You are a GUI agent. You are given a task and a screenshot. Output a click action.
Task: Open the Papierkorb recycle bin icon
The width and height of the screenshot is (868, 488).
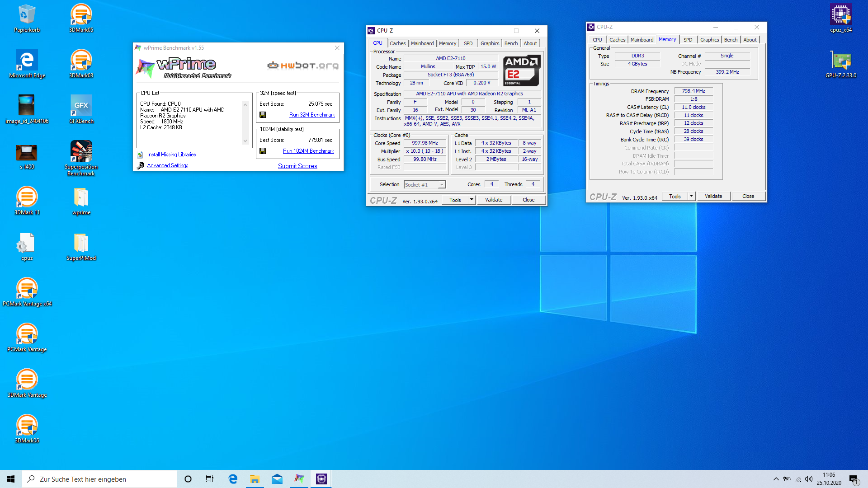[x=27, y=19]
